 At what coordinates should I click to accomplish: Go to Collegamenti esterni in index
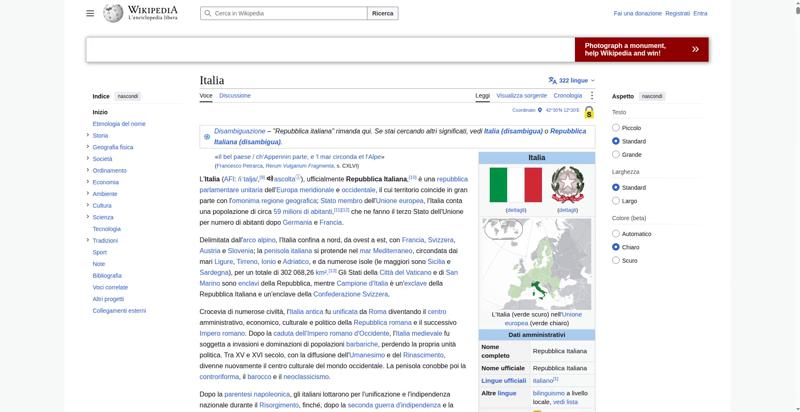(119, 311)
